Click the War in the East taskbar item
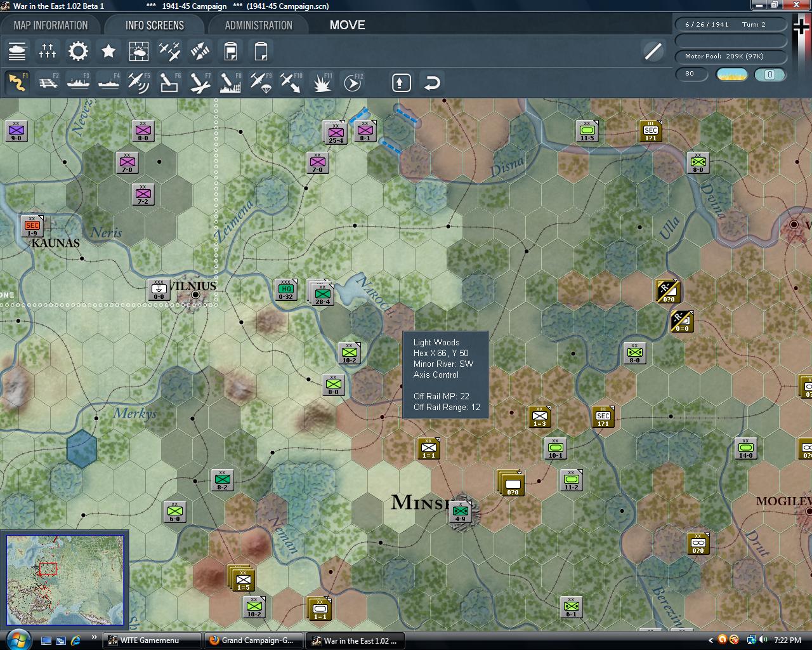Screen dimensions: 812x650 click(355, 640)
